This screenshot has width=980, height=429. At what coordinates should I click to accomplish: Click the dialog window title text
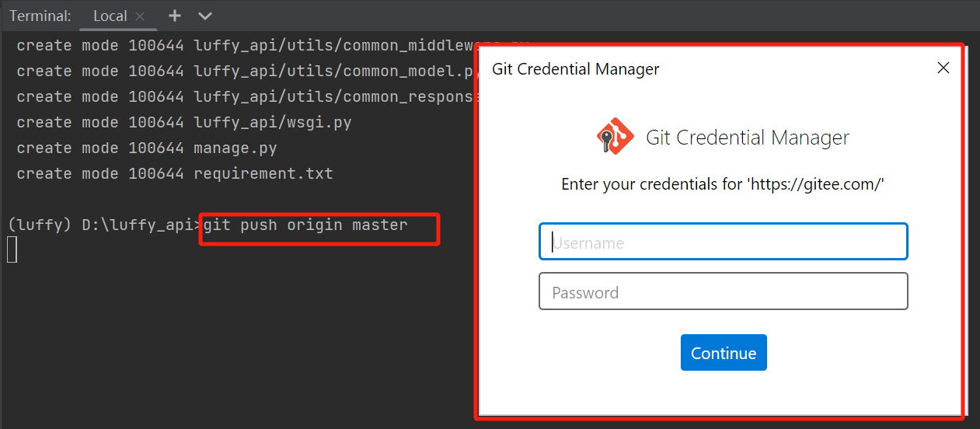click(575, 69)
